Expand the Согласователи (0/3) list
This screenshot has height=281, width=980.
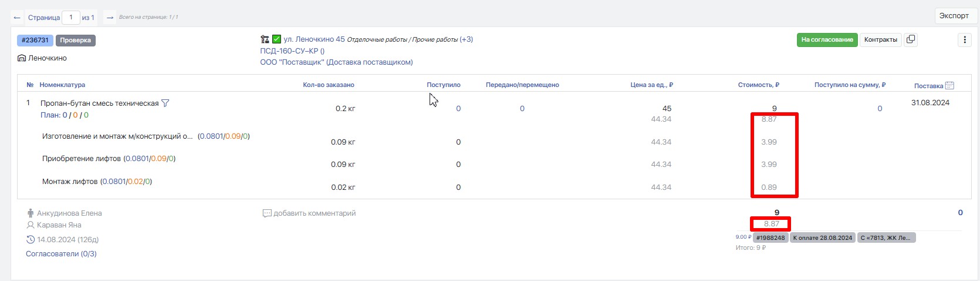pyautogui.click(x=61, y=254)
